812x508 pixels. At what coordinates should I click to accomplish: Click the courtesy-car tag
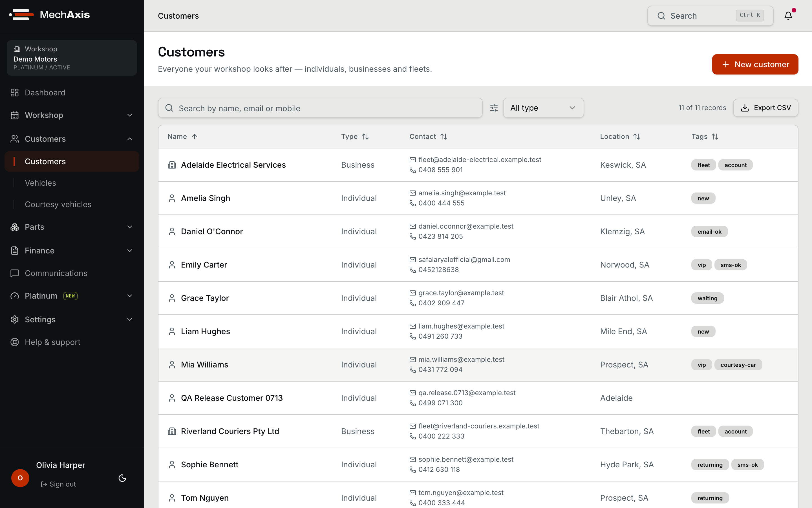click(738, 365)
